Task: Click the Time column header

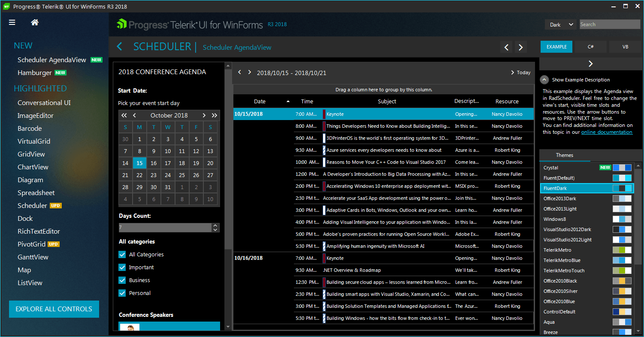Action: pyautogui.click(x=307, y=102)
